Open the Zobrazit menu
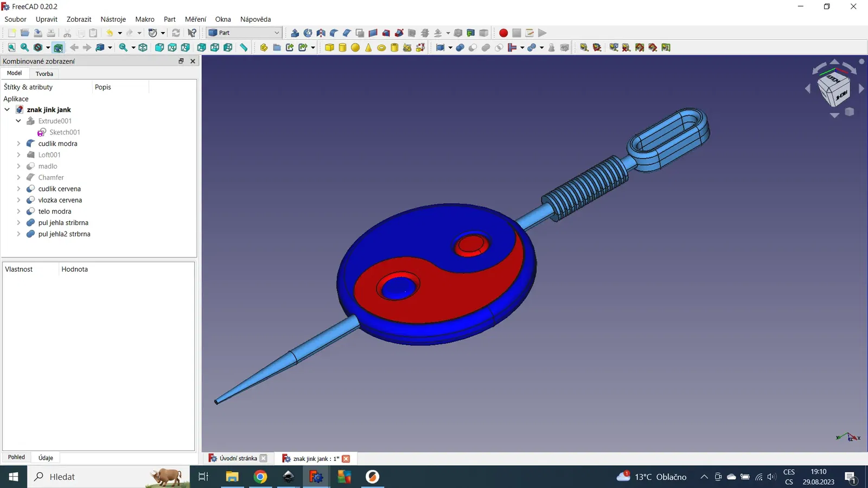 [79, 19]
